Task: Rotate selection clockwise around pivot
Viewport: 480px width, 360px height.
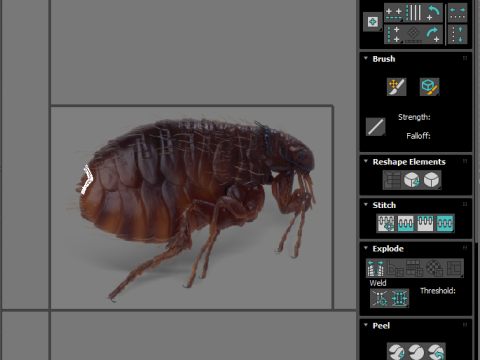Action: coord(433,34)
